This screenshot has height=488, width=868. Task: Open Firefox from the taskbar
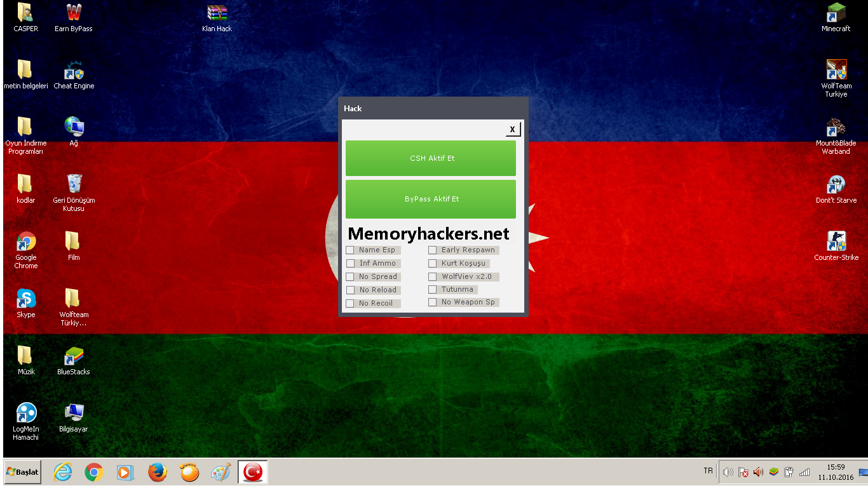158,472
